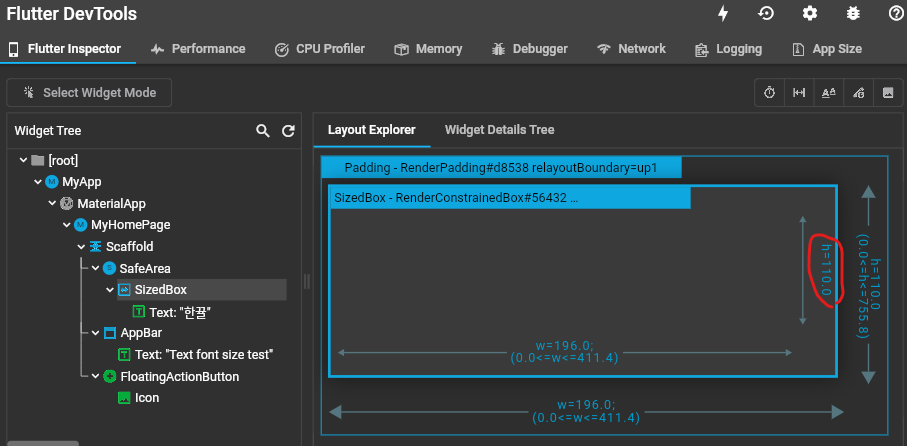
Task: Toggle Highlight Repaints icon
Action: pyautogui.click(x=858, y=93)
